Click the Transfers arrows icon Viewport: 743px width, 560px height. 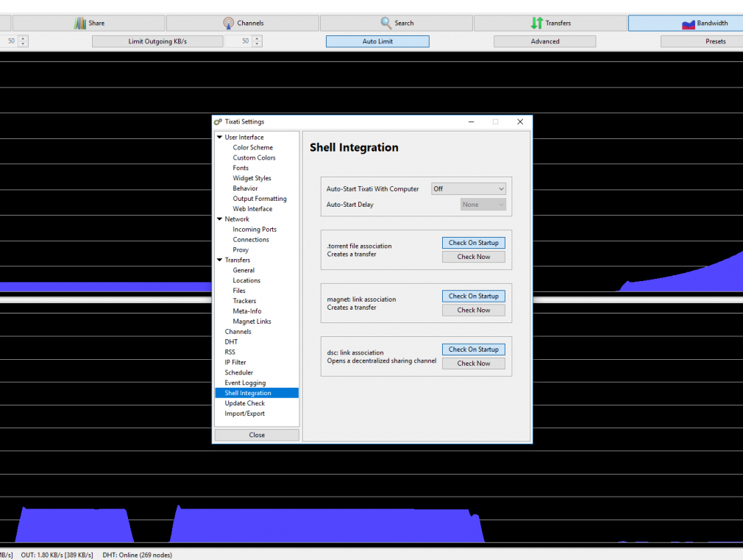click(x=536, y=23)
